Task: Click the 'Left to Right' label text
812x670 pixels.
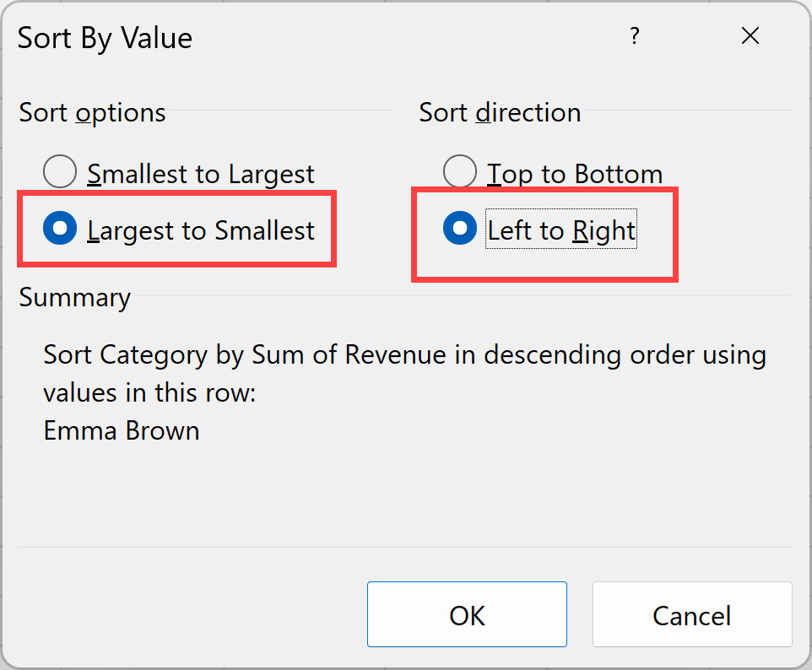Action: coord(561,230)
